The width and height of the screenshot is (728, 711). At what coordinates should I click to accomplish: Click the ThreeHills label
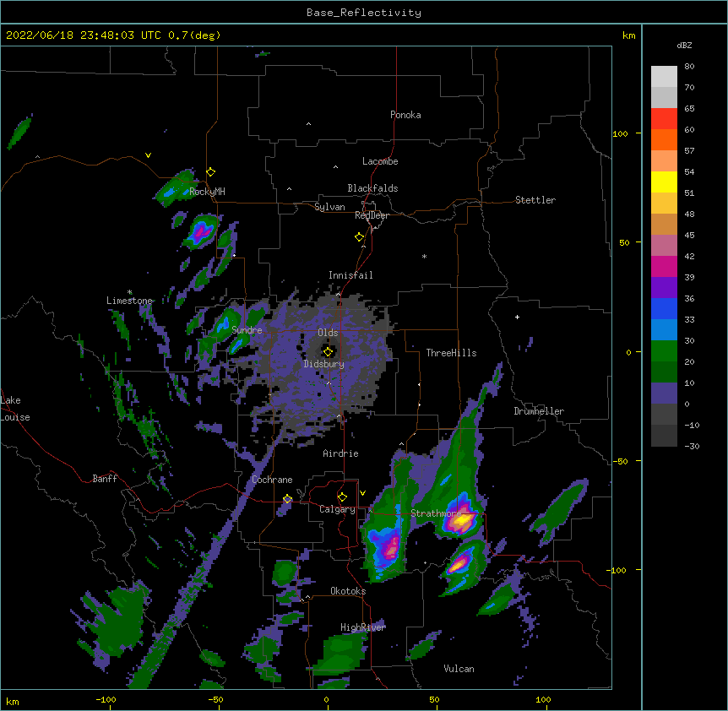tap(451, 353)
